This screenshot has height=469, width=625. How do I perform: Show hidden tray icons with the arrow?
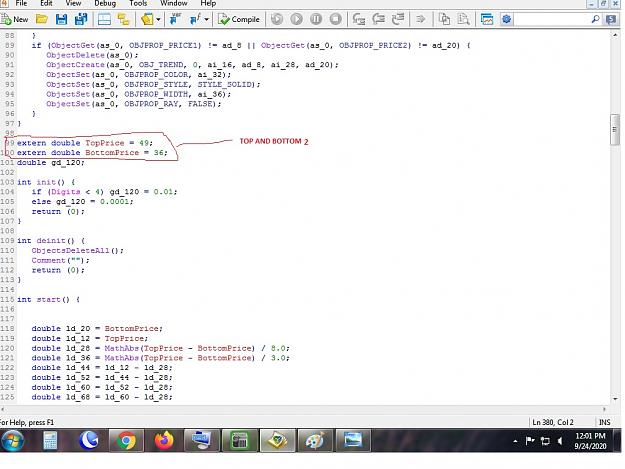pyautogui.click(x=515, y=441)
